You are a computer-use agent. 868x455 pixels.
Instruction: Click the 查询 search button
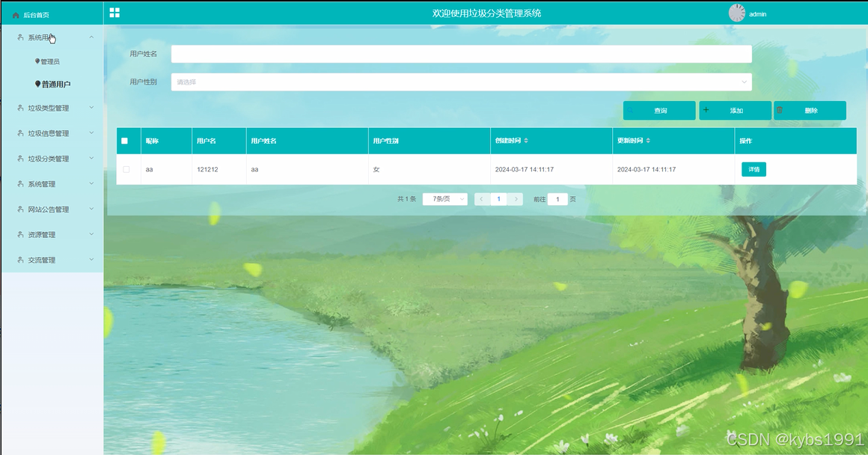point(659,110)
